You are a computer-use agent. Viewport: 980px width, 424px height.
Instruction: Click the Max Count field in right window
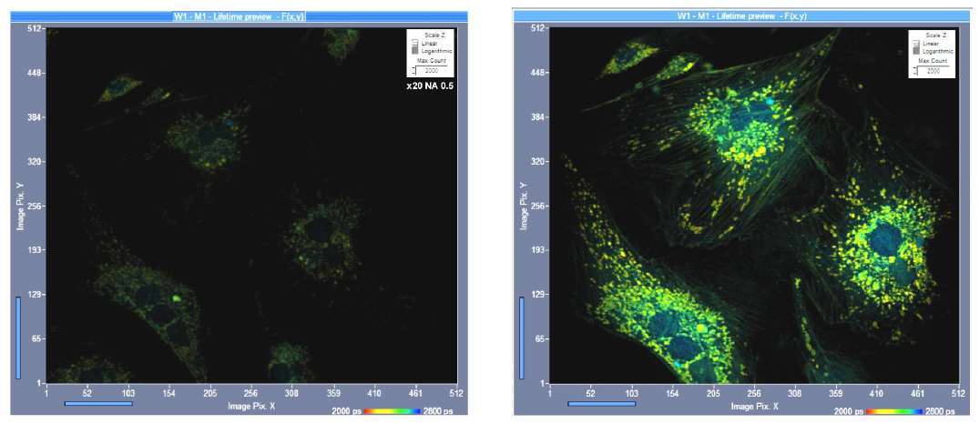[x=934, y=70]
